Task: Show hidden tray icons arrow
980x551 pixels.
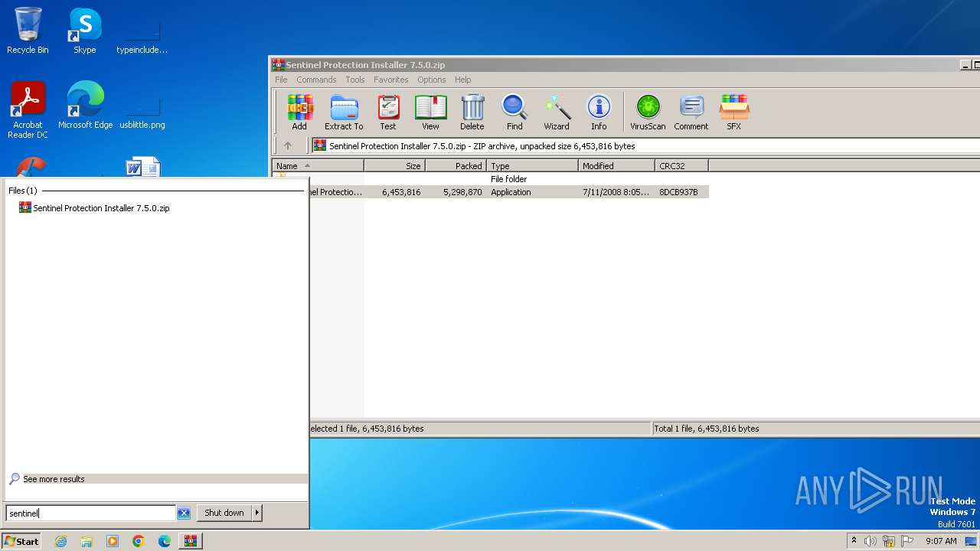Action: point(854,540)
